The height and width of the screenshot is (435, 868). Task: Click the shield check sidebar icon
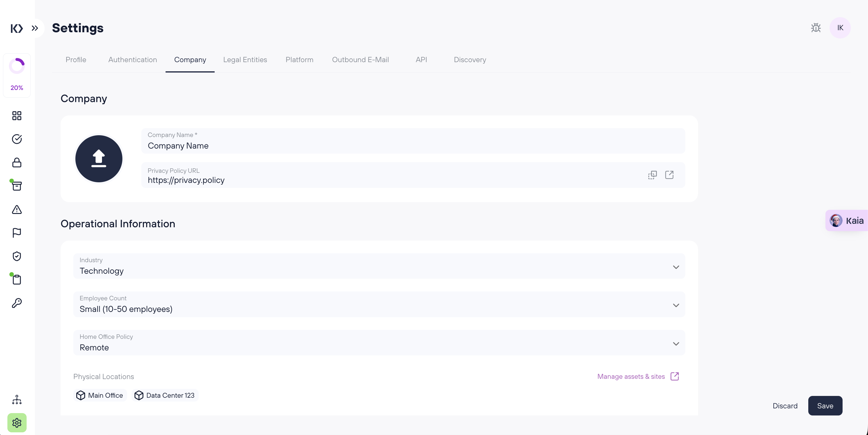[17, 256]
